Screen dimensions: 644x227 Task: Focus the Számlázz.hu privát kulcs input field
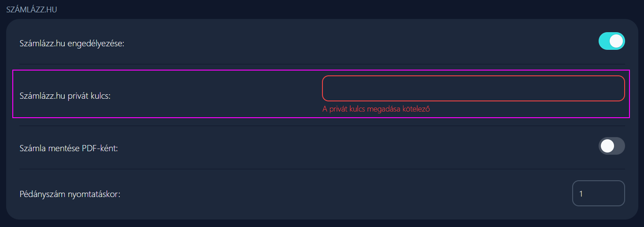click(474, 88)
